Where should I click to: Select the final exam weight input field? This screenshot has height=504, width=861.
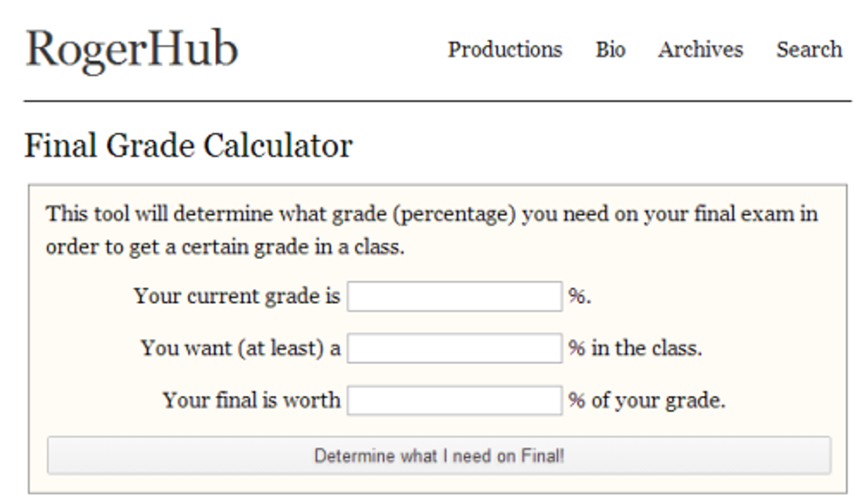pos(454,400)
